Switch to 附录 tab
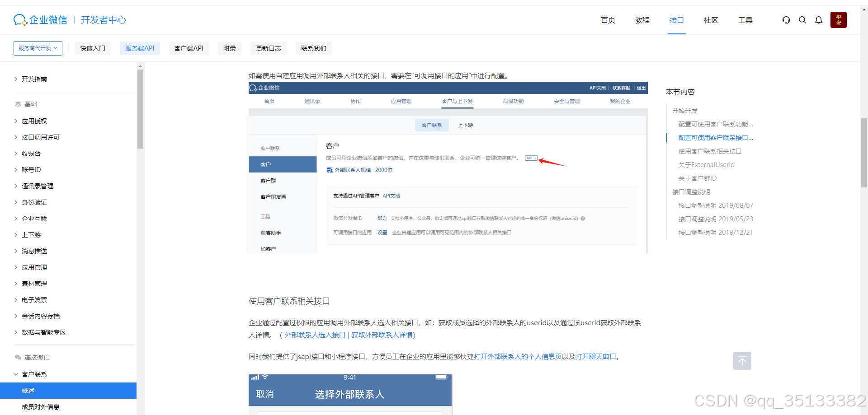The image size is (868, 415). [230, 48]
